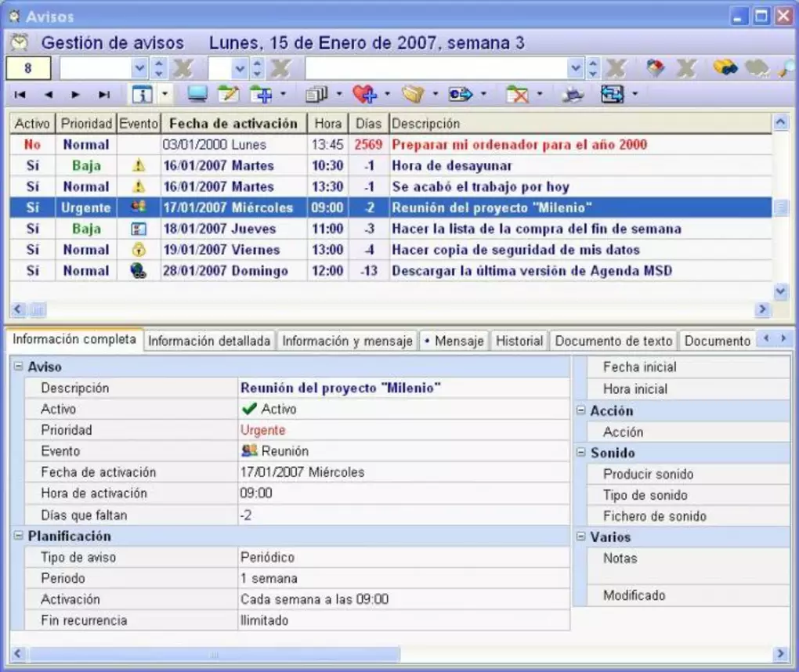Switch to the Historial tab
Viewport: 799px width, 672px height.
coord(519,341)
